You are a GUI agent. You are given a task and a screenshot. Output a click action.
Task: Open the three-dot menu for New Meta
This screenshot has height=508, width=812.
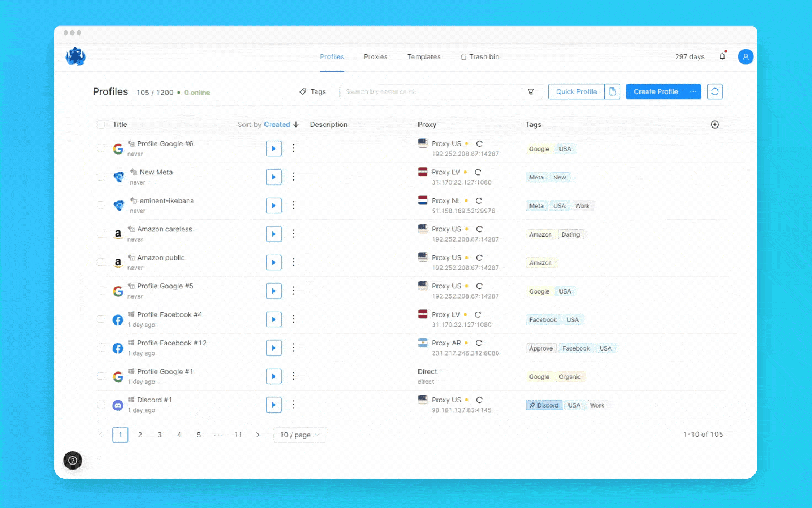[293, 177]
